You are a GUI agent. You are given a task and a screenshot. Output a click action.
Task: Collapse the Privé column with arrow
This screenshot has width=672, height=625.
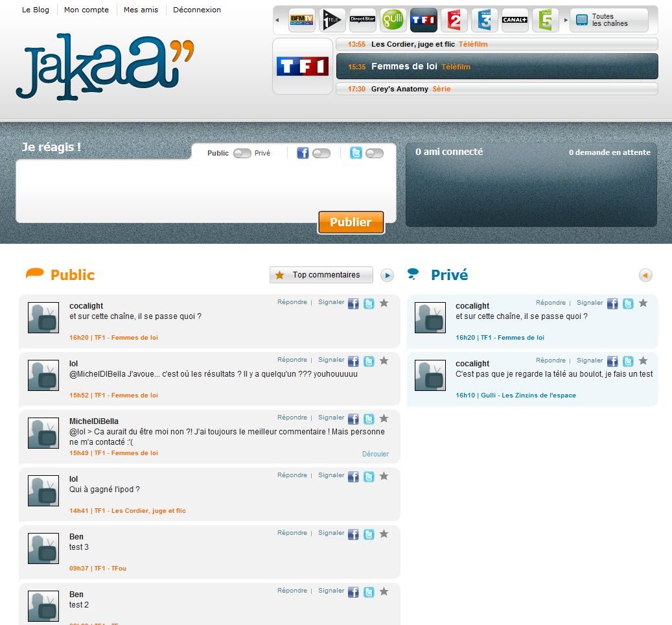tap(645, 276)
